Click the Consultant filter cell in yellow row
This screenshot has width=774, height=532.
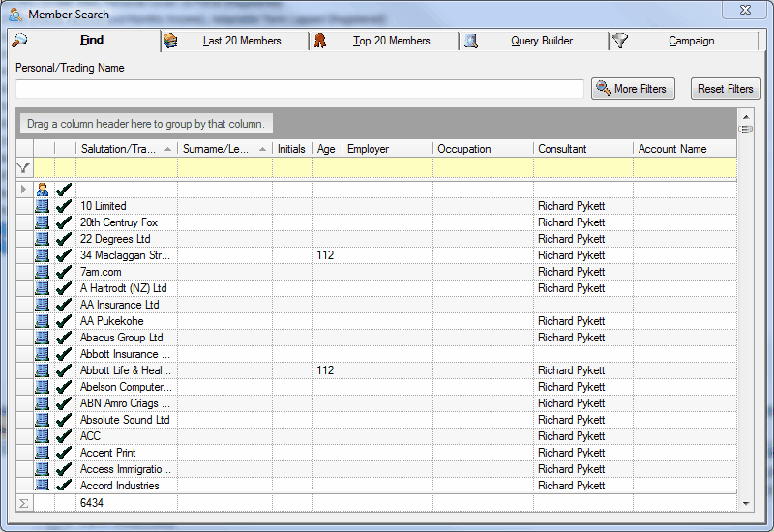coord(583,167)
